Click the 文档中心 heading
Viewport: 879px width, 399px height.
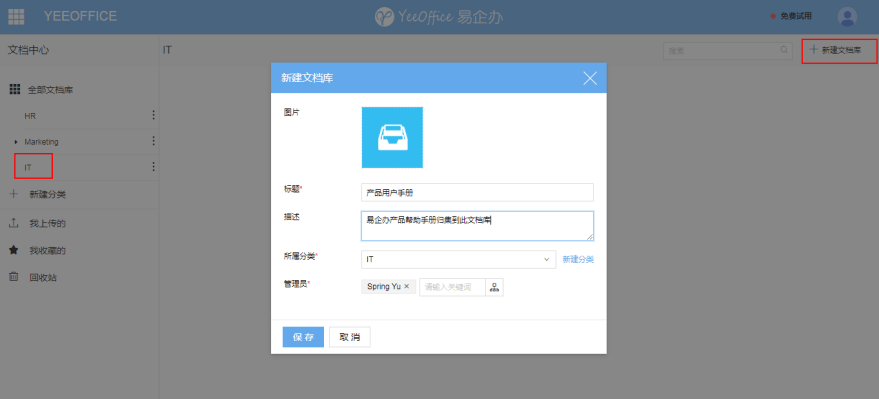[x=29, y=50]
